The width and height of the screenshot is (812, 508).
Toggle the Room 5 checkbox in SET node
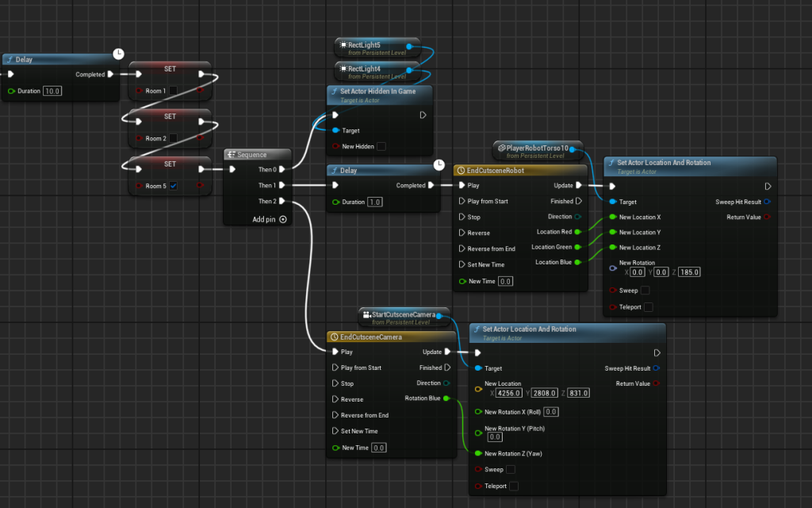(x=173, y=186)
